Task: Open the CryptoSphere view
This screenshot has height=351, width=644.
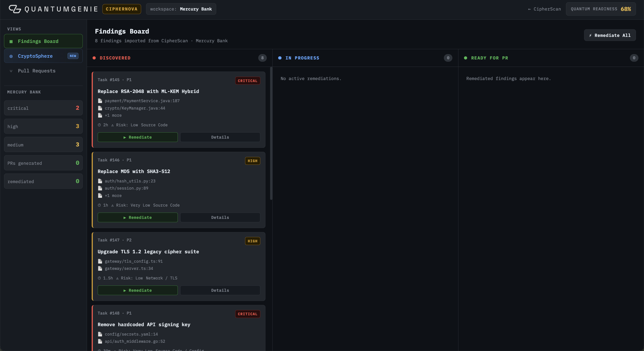Action: 43,56
